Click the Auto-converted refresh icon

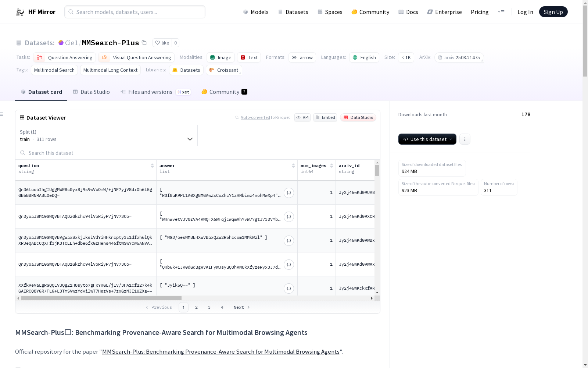pos(237,117)
